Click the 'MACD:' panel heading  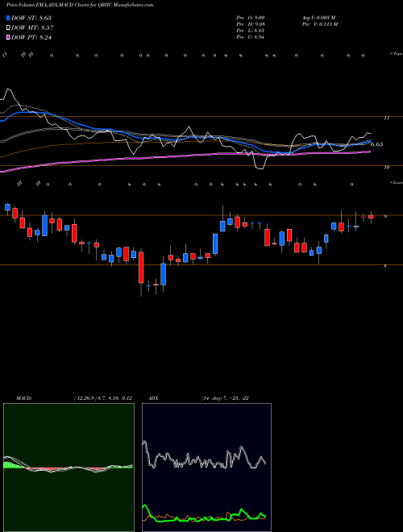pyautogui.click(x=24, y=398)
